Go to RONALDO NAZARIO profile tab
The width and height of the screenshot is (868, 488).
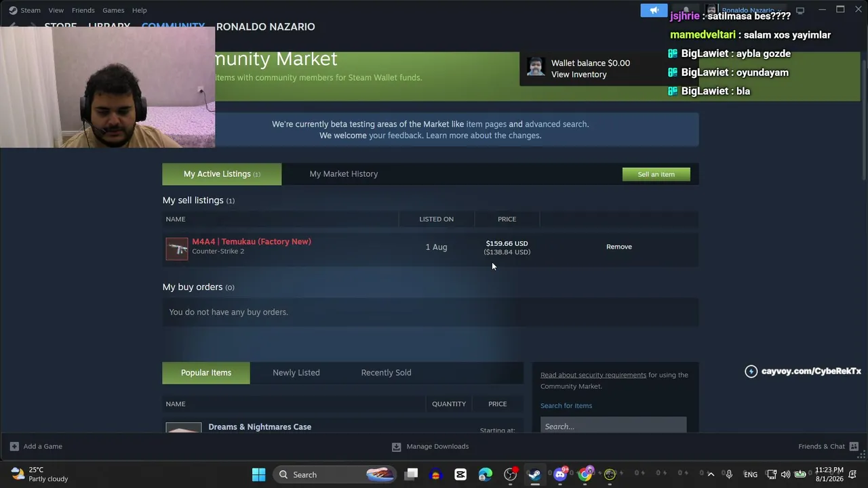266,27
